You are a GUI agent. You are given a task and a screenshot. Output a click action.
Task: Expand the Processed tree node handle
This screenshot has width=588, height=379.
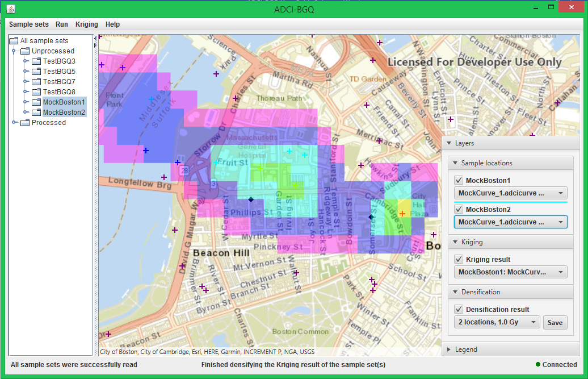[x=14, y=122]
